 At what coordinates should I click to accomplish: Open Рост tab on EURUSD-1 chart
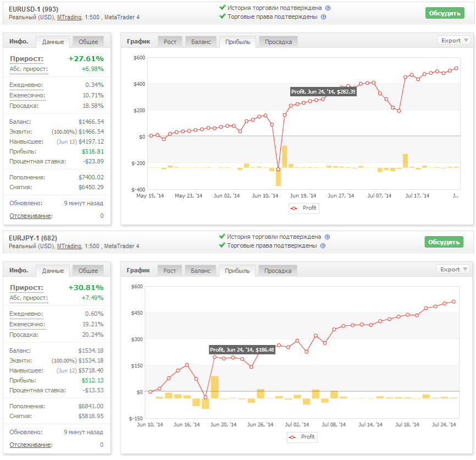point(170,42)
